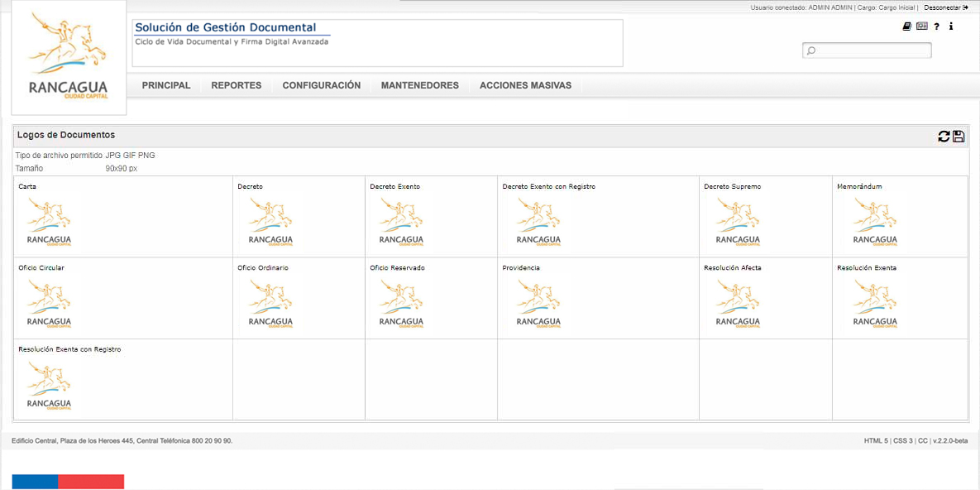
Task: Select the Oficio Circular logo thumbnail
Action: (50, 304)
